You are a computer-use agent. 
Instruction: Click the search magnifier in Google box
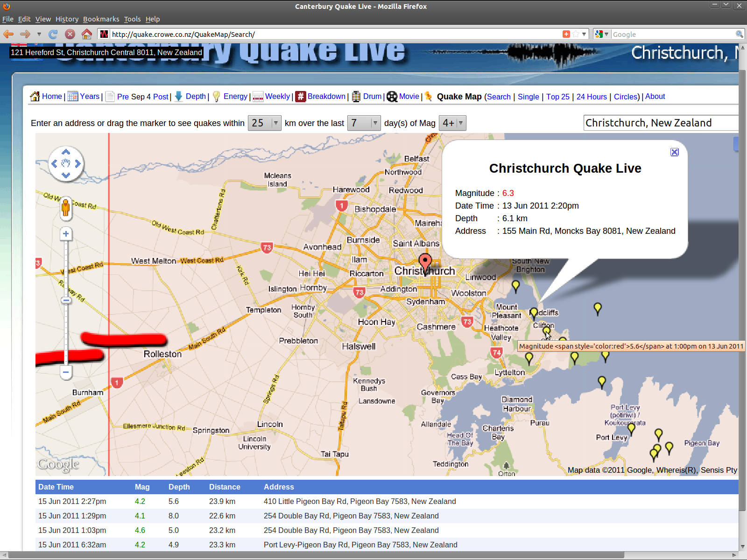pyautogui.click(x=739, y=34)
